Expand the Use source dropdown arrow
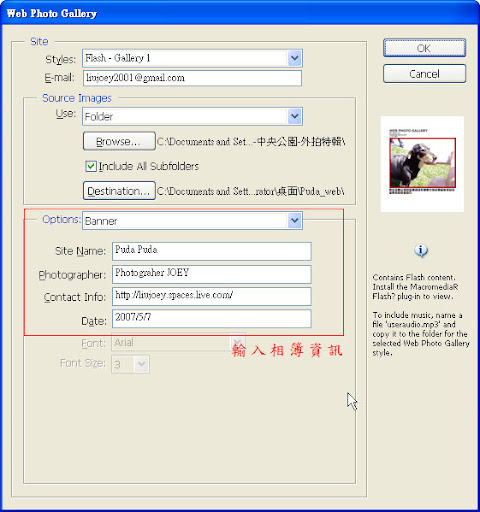This screenshot has height=512, width=480. click(x=294, y=116)
